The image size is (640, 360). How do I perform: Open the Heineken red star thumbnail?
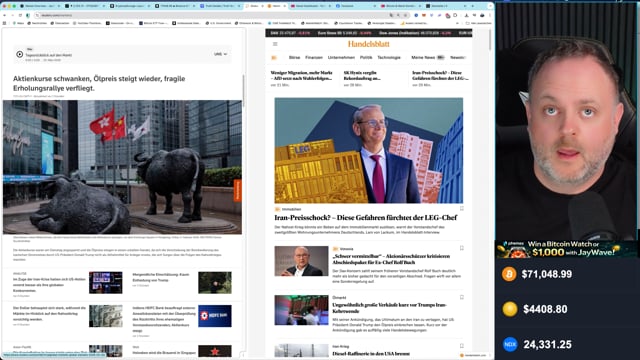(x=215, y=351)
